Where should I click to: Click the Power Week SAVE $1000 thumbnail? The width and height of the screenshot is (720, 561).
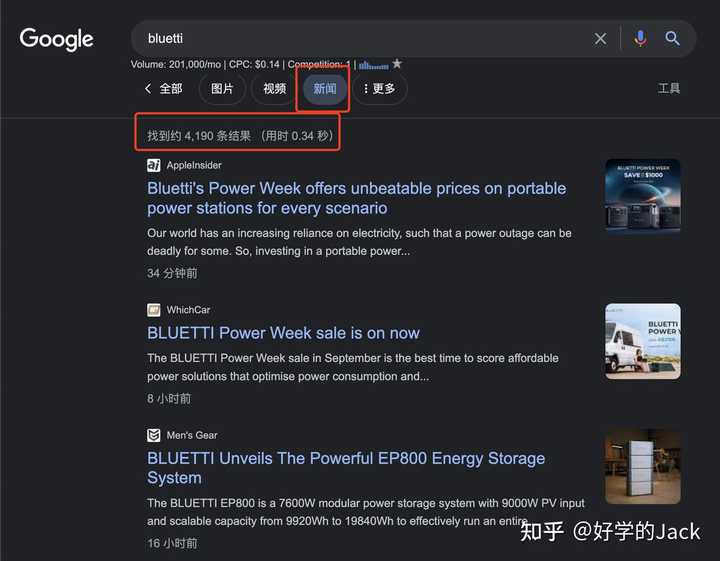pyautogui.click(x=643, y=196)
